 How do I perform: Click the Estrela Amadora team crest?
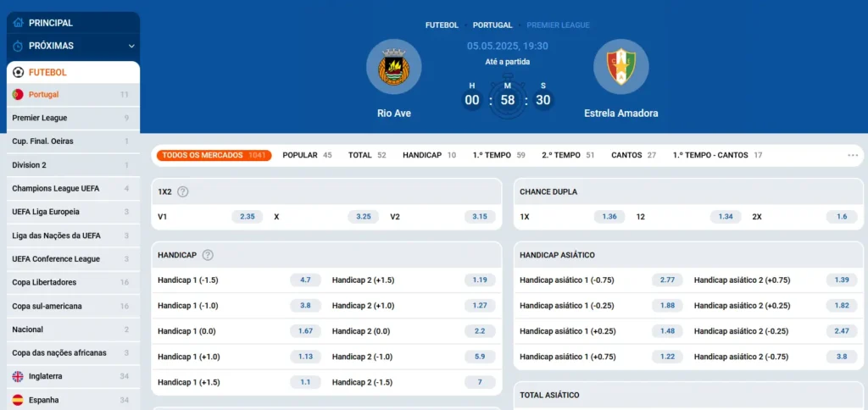point(621,66)
